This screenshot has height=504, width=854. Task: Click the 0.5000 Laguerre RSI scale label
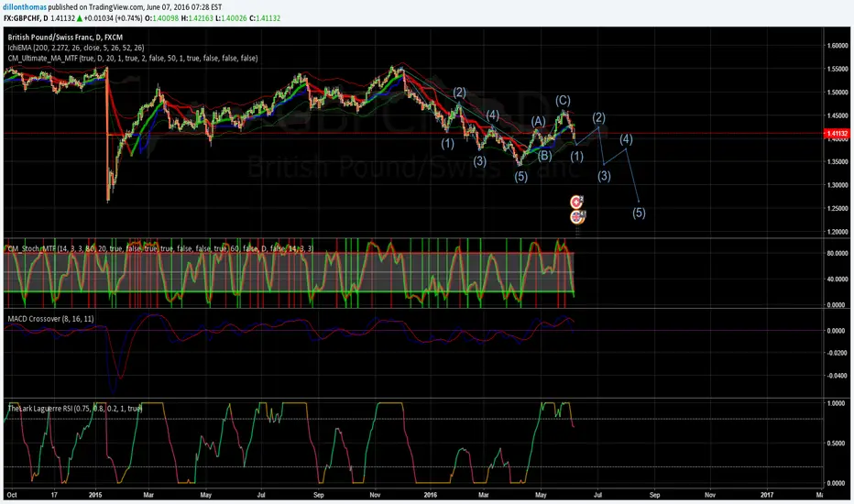tap(837, 444)
